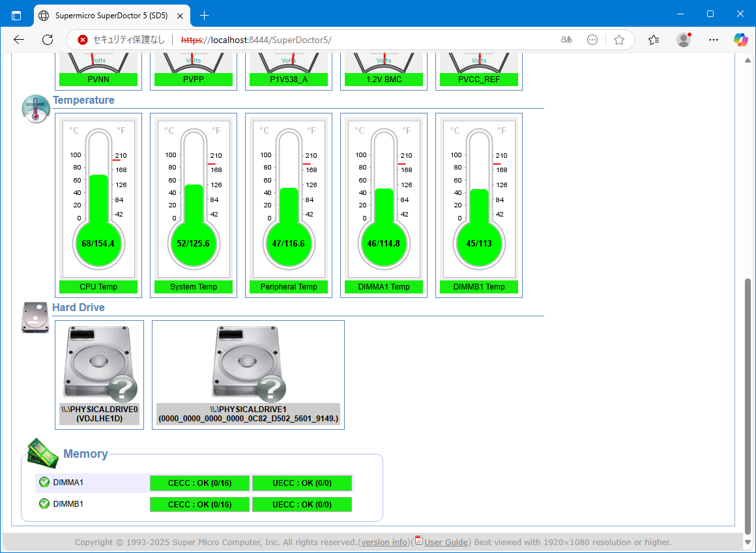Image resolution: width=756 pixels, height=553 pixels.
Task: Open the version info link
Action: point(385,542)
